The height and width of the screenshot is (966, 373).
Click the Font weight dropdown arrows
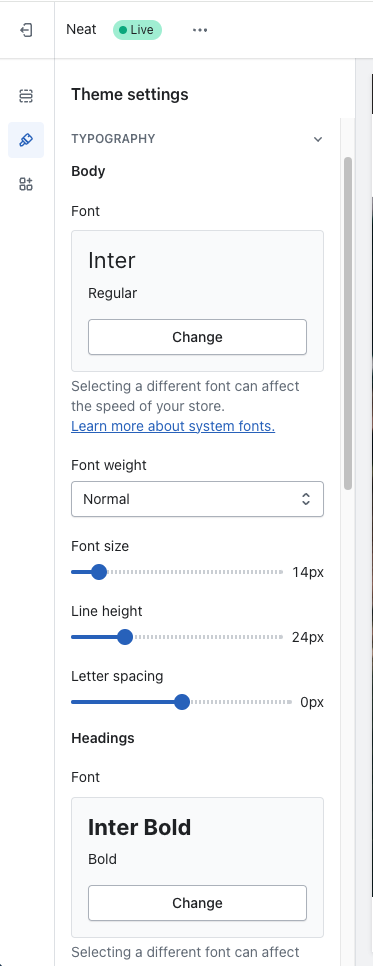point(306,499)
